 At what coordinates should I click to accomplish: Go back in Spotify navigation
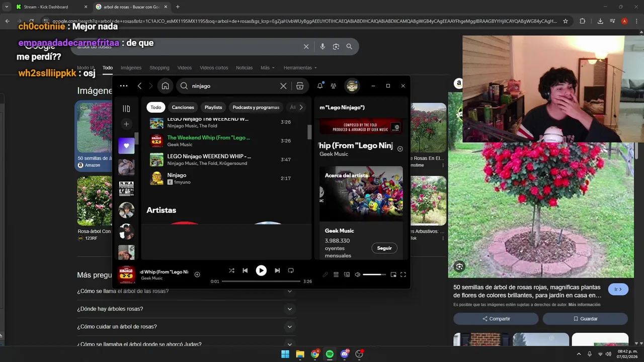[x=140, y=86]
